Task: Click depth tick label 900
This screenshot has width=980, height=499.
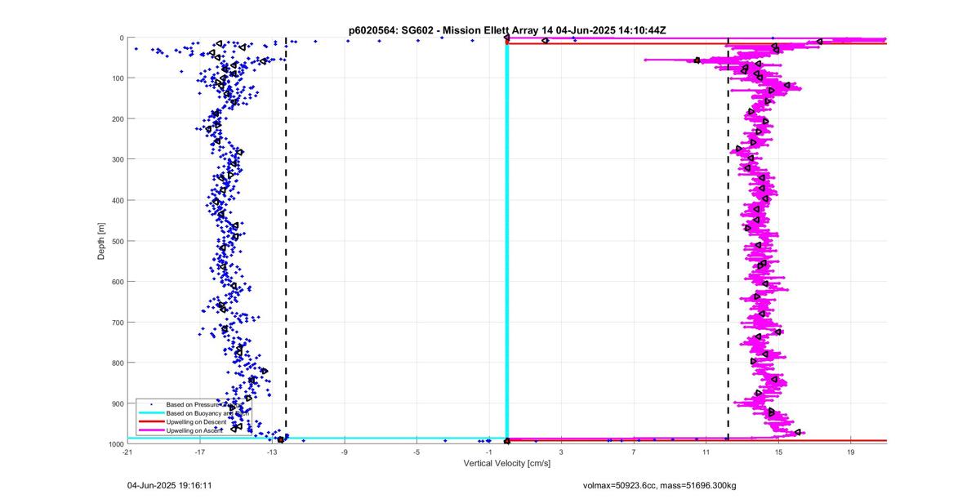Action: (x=118, y=403)
